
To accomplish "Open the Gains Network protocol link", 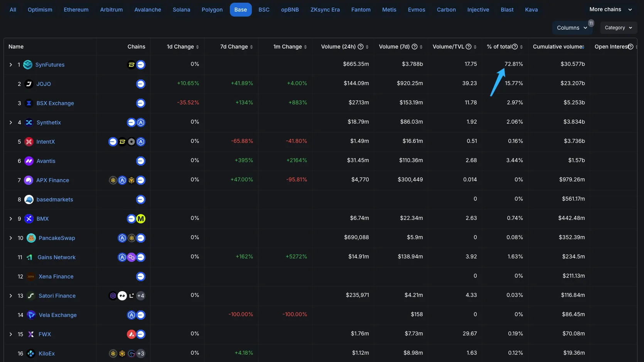I will (x=56, y=257).
